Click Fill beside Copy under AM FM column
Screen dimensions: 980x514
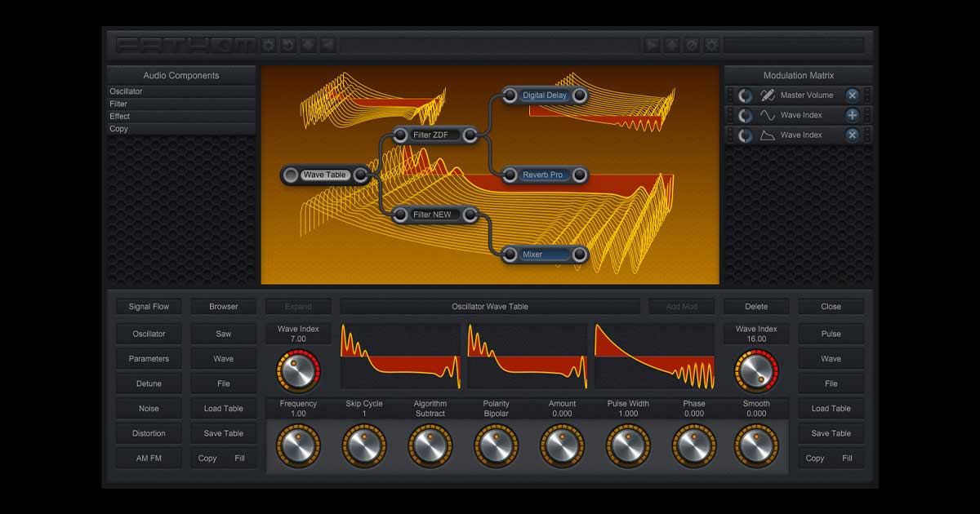(x=240, y=459)
